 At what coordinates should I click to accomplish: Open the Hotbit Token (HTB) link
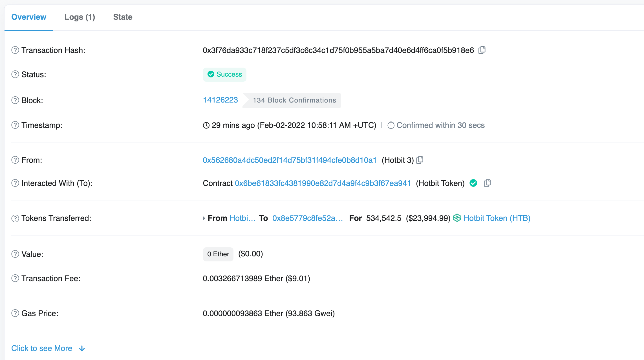click(497, 218)
